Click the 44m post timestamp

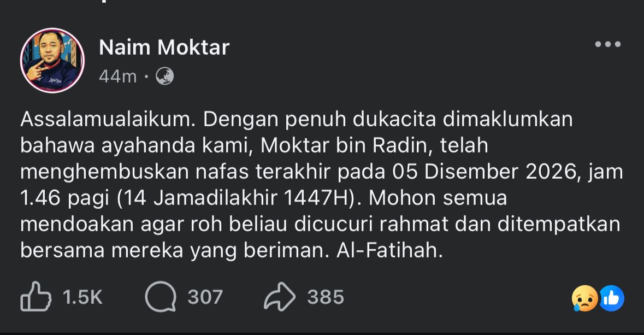pos(117,77)
